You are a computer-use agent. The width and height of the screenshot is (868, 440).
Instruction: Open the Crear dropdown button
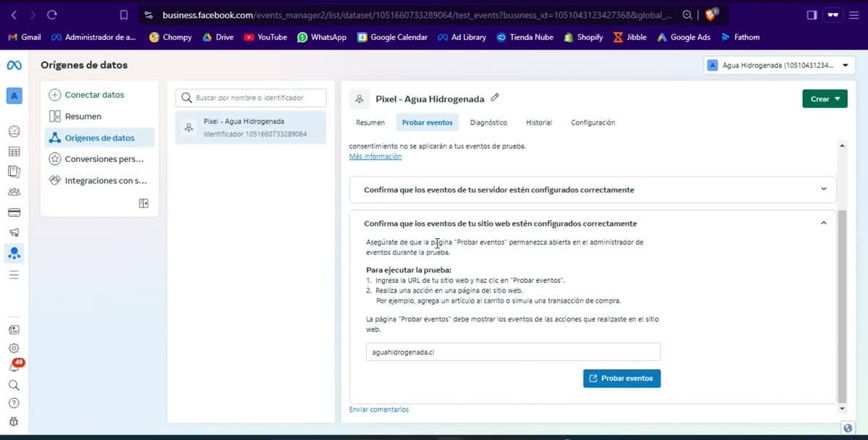(x=825, y=99)
